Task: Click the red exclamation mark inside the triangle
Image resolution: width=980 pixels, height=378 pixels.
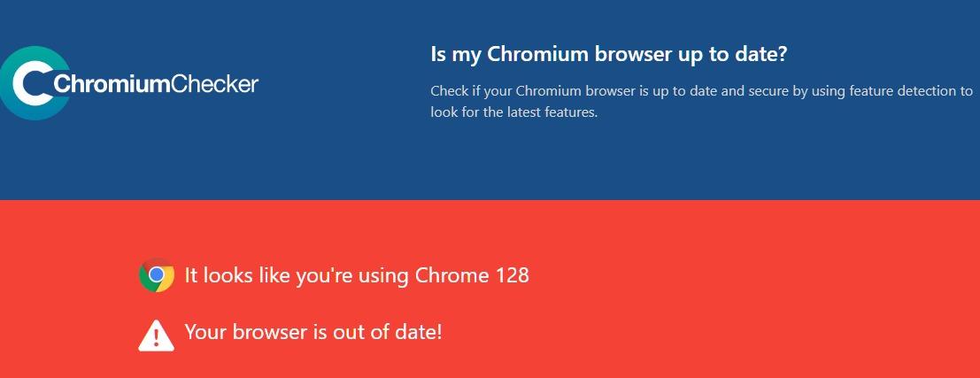Action: coord(156,338)
